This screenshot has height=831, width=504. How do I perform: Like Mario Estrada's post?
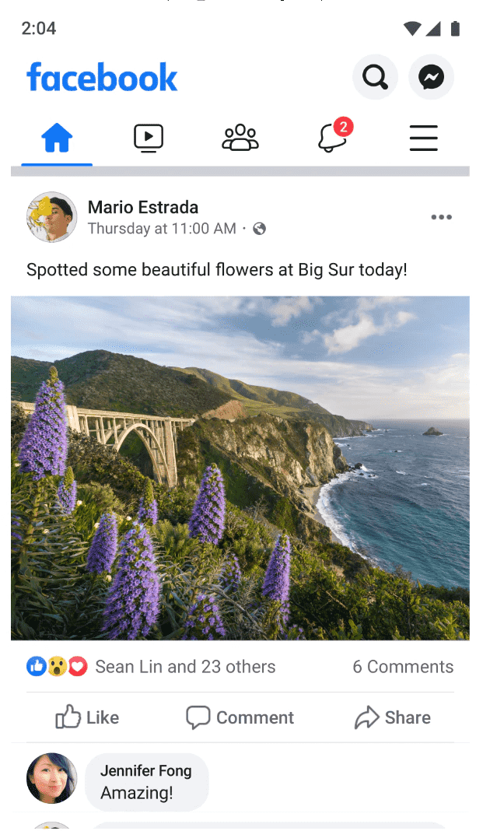(x=87, y=717)
